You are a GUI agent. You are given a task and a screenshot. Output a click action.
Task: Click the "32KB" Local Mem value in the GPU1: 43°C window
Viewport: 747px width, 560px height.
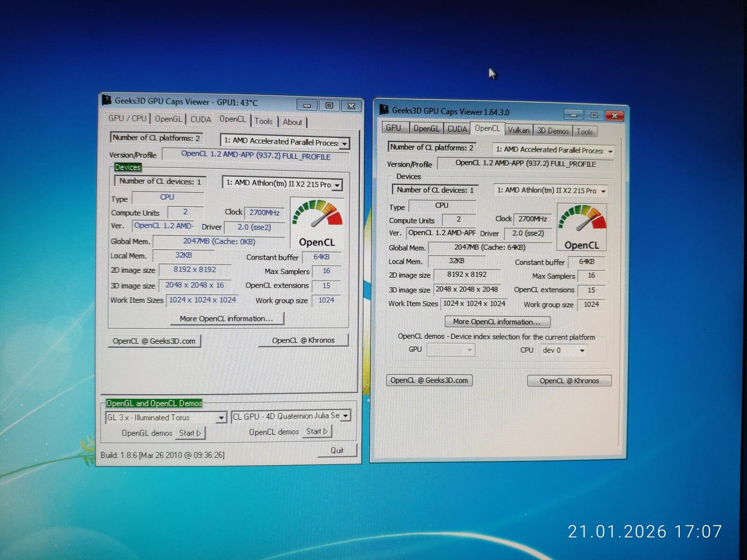[183, 255]
